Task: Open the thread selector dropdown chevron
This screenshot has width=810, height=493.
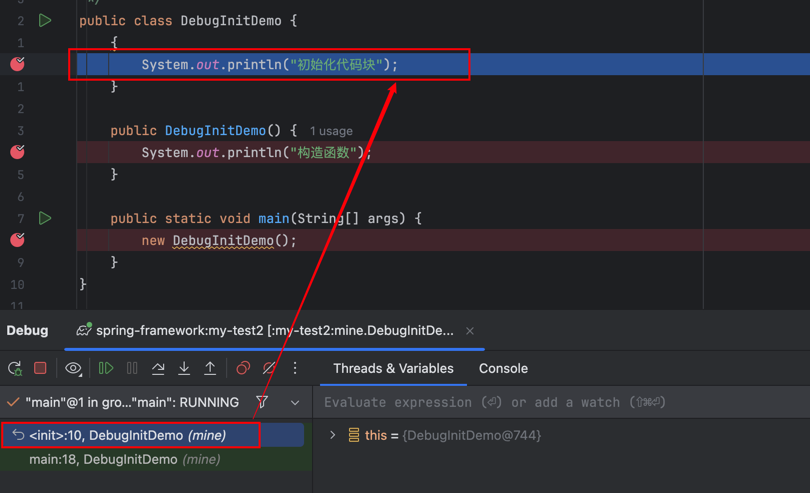Action: [295, 403]
